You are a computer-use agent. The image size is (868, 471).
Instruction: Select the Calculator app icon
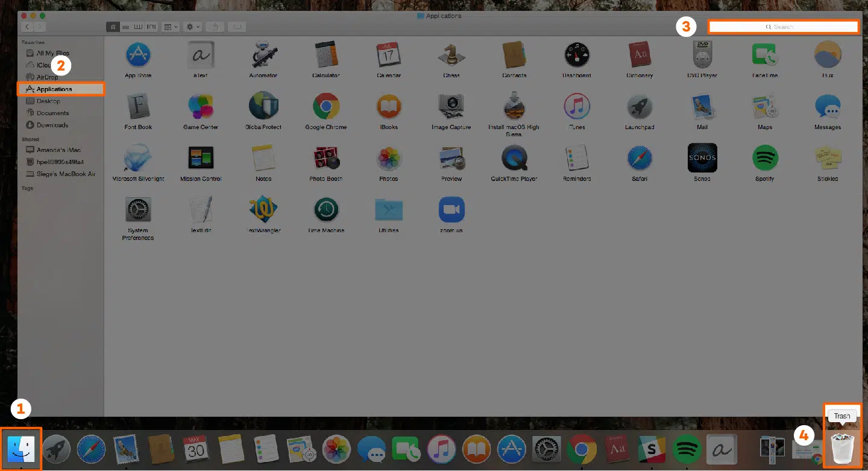click(326, 55)
